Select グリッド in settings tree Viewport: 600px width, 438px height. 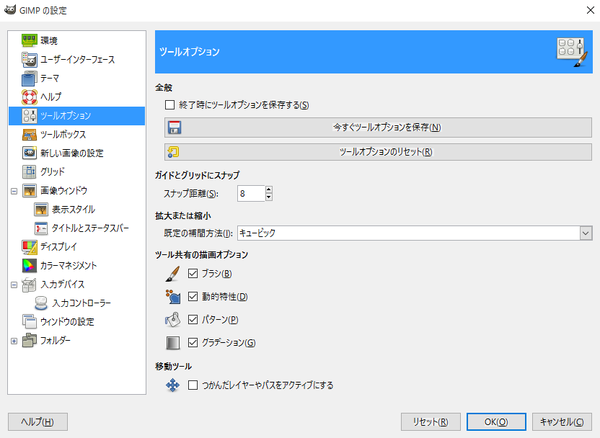[52, 172]
